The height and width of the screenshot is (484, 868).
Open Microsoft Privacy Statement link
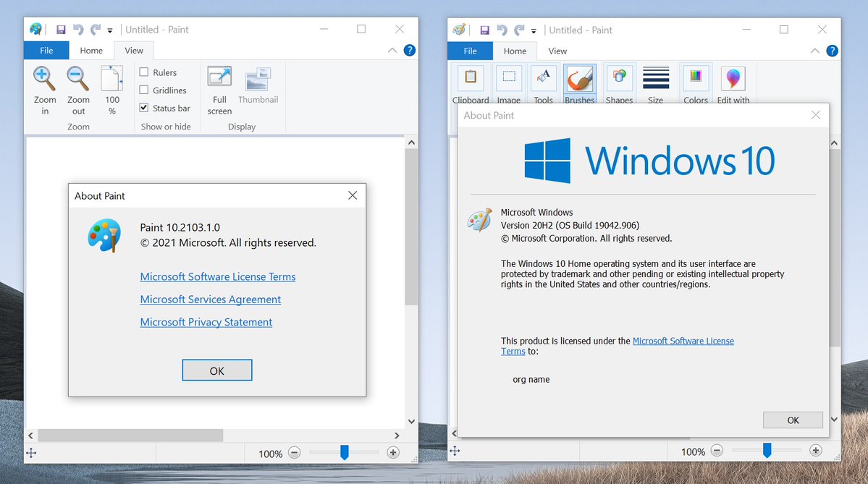pyautogui.click(x=206, y=322)
